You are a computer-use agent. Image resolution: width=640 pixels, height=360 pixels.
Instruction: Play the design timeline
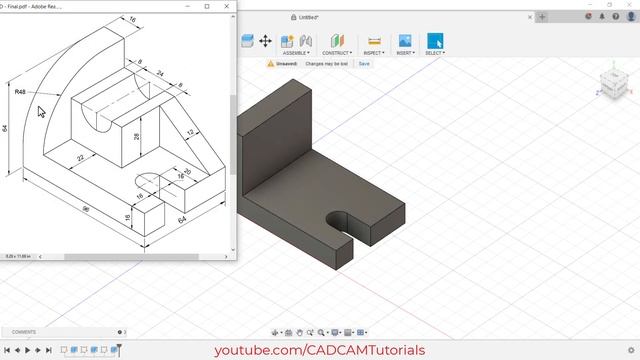(28, 350)
